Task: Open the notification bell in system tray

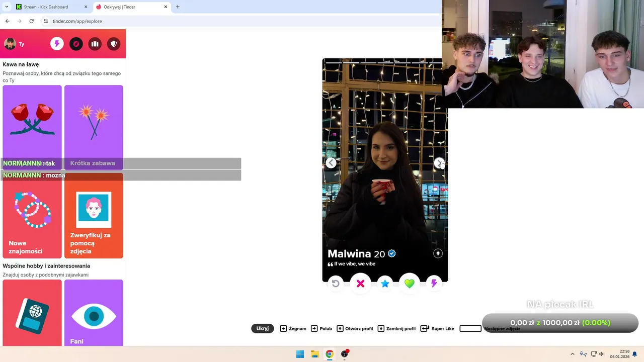Action: tap(634, 354)
